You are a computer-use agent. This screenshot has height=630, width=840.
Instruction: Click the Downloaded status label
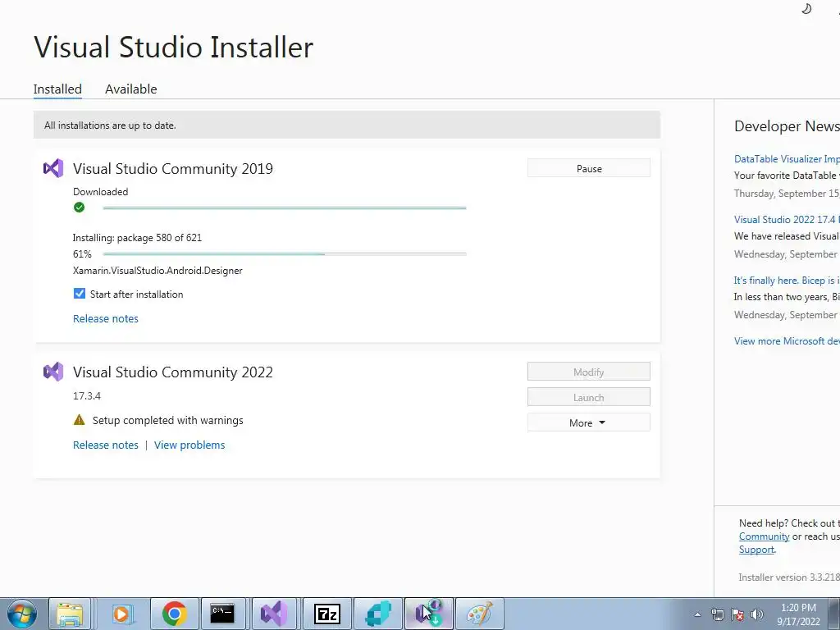pyautogui.click(x=100, y=192)
